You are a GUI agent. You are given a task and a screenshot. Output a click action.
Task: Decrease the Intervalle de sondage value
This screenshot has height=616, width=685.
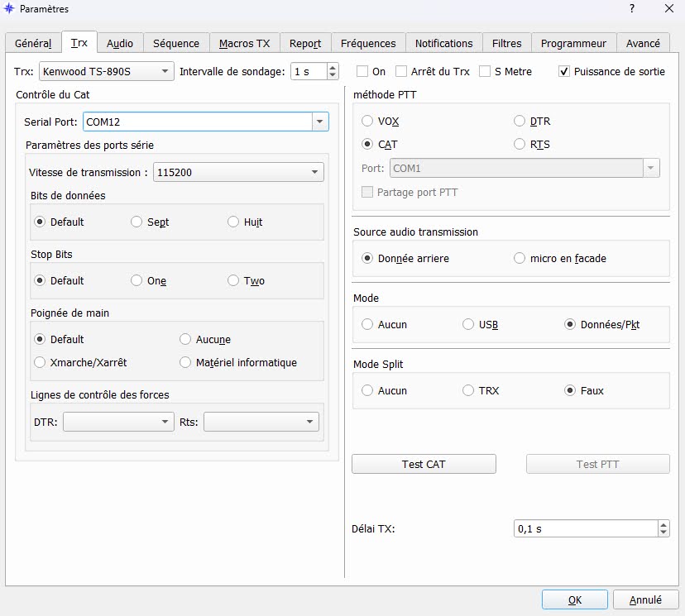pos(333,75)
